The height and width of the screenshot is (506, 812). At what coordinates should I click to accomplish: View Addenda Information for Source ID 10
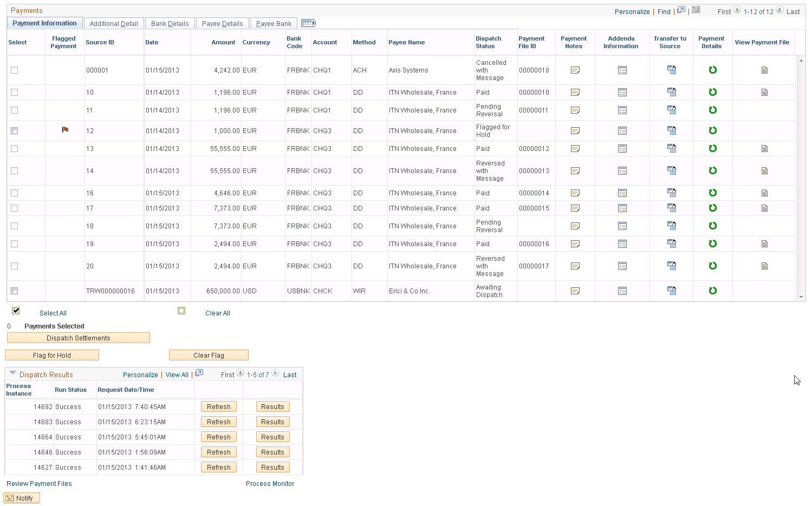622,92
